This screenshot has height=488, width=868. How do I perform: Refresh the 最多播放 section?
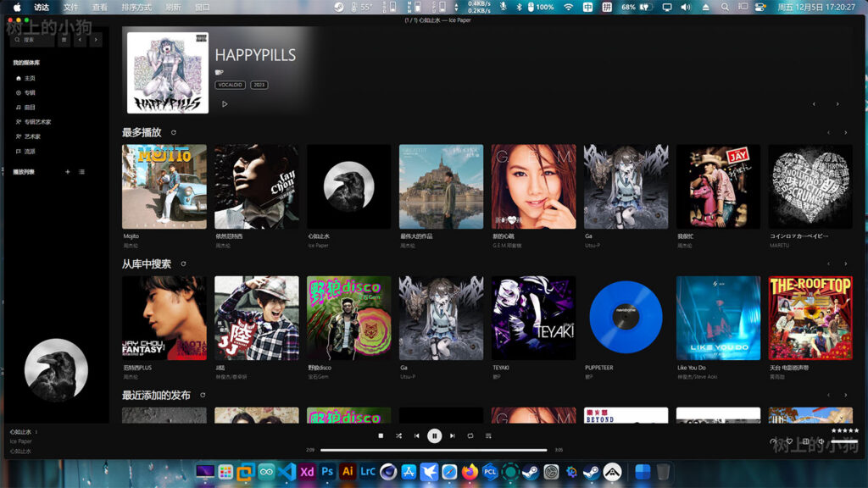(174, 133)
